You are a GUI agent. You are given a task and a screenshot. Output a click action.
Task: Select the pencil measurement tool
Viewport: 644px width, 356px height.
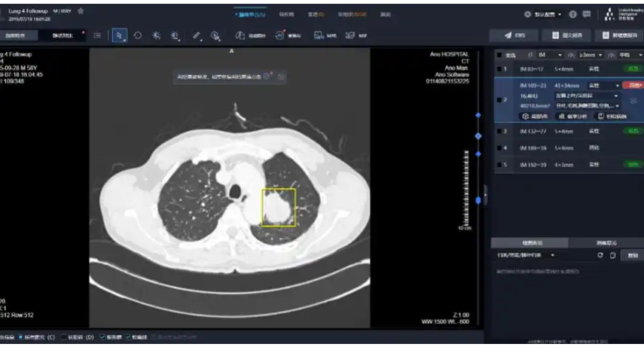point(197,36)
